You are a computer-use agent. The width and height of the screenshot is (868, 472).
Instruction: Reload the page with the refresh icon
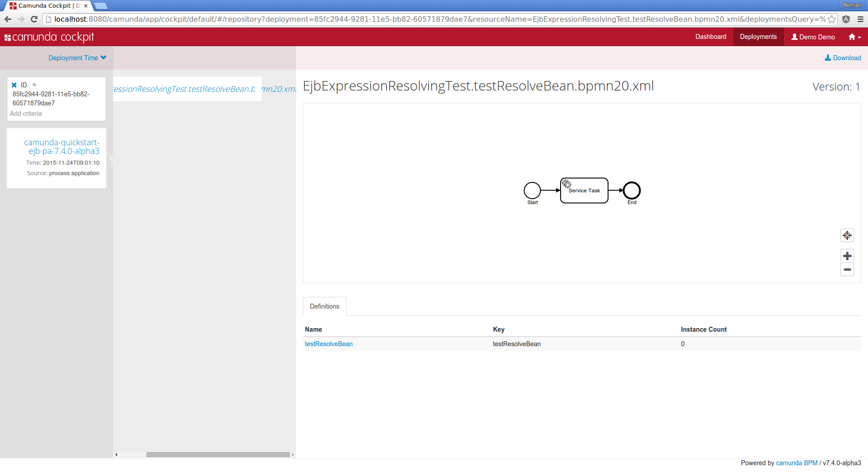point(34,19)
